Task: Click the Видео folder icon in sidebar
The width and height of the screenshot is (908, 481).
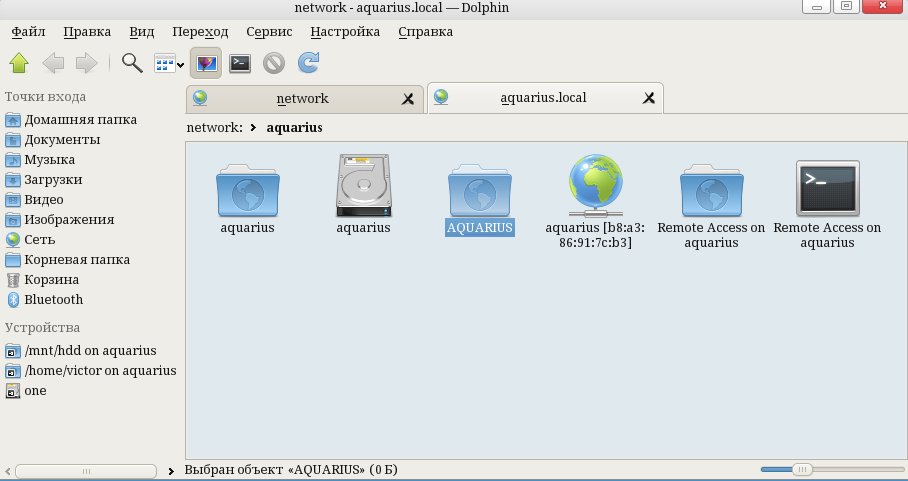Action: point(13,200)
